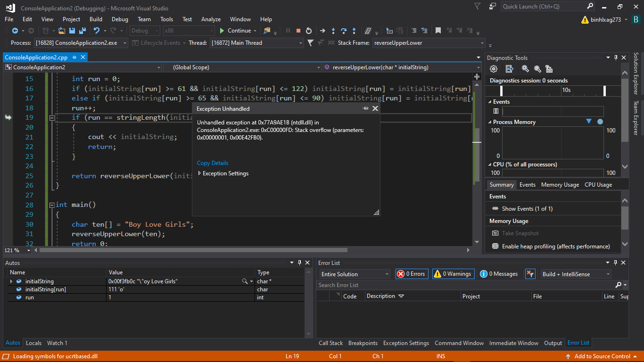Click the Restart debugging icon

click(x=309, y=31)
